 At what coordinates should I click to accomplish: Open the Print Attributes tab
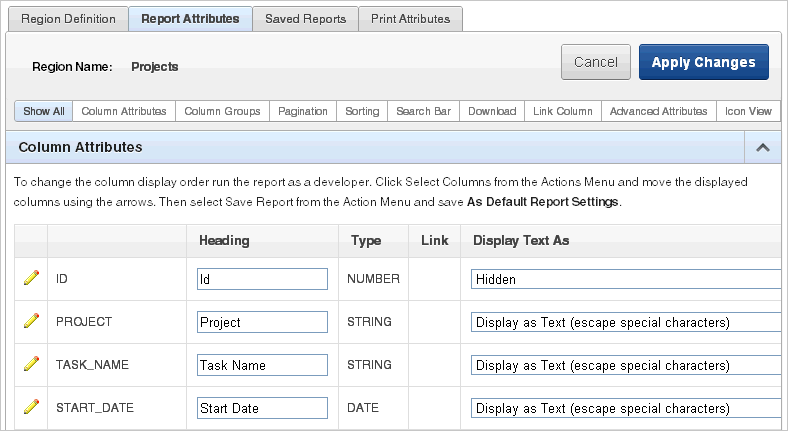click(411, 19)
